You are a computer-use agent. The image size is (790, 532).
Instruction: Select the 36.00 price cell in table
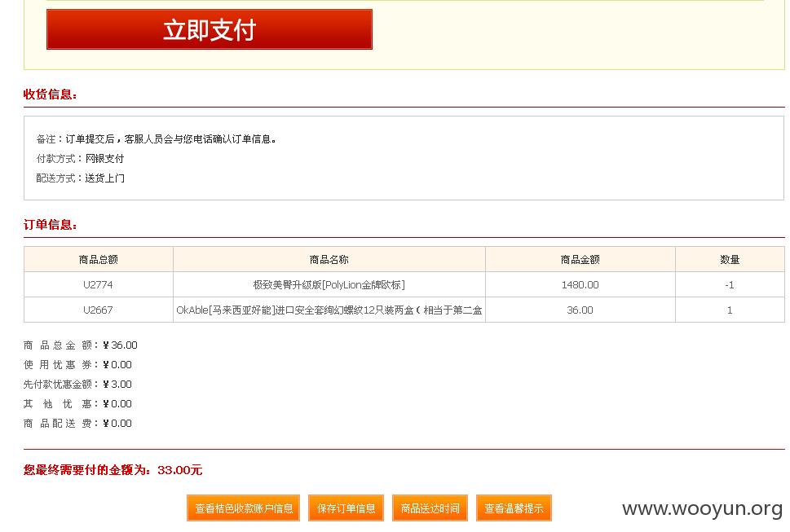click(580, 310)
